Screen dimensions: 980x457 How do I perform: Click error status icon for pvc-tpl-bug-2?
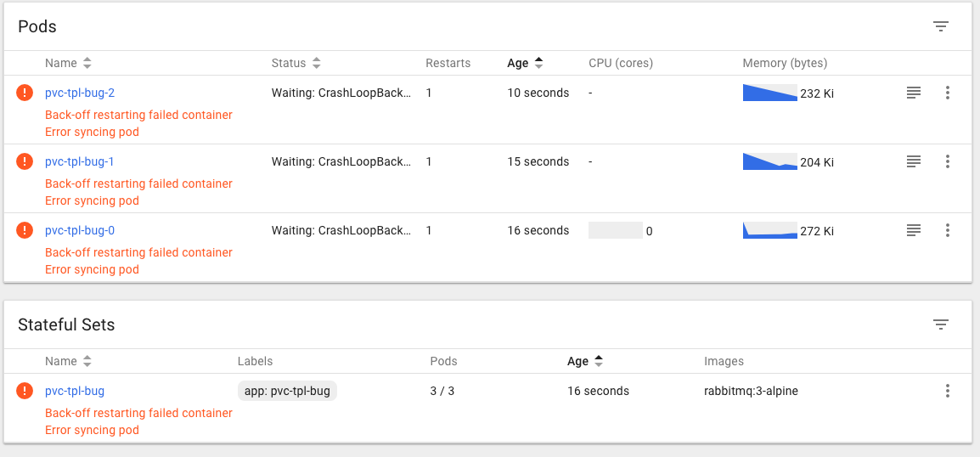click(25, 93)
